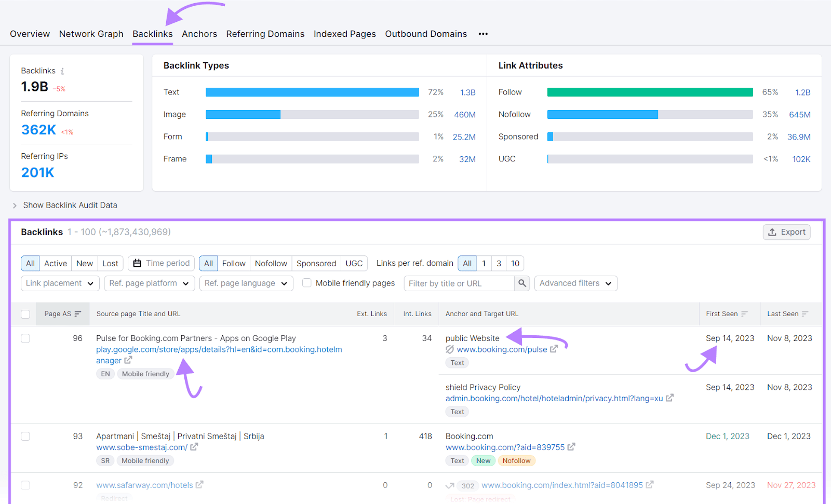
Task: Sort by the Last Seen icon
Action: (805, 314)
